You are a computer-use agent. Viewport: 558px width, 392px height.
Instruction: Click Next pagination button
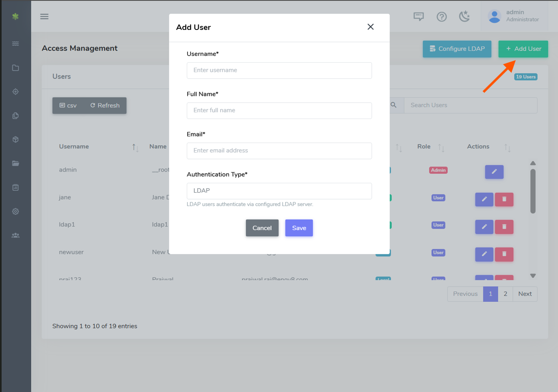pyautogui.click(x=525, y=294)
